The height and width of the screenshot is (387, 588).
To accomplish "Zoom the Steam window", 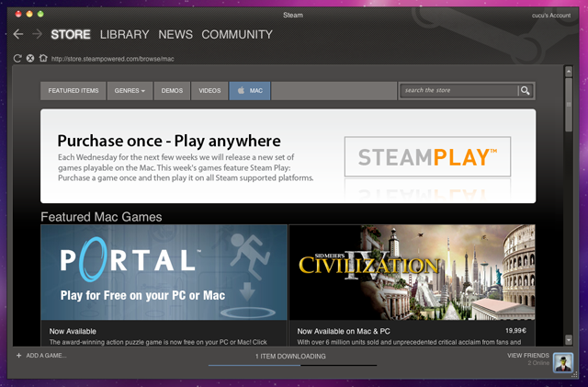I will coord(40,15).
